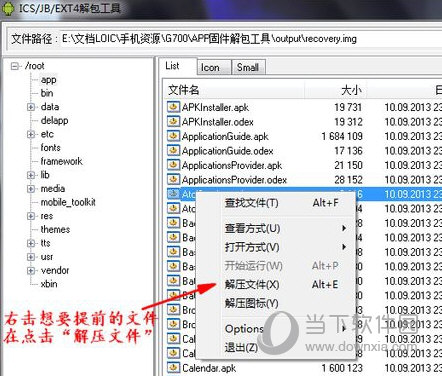Sort by 文件名 column header
442x376 pixels.
234,90
